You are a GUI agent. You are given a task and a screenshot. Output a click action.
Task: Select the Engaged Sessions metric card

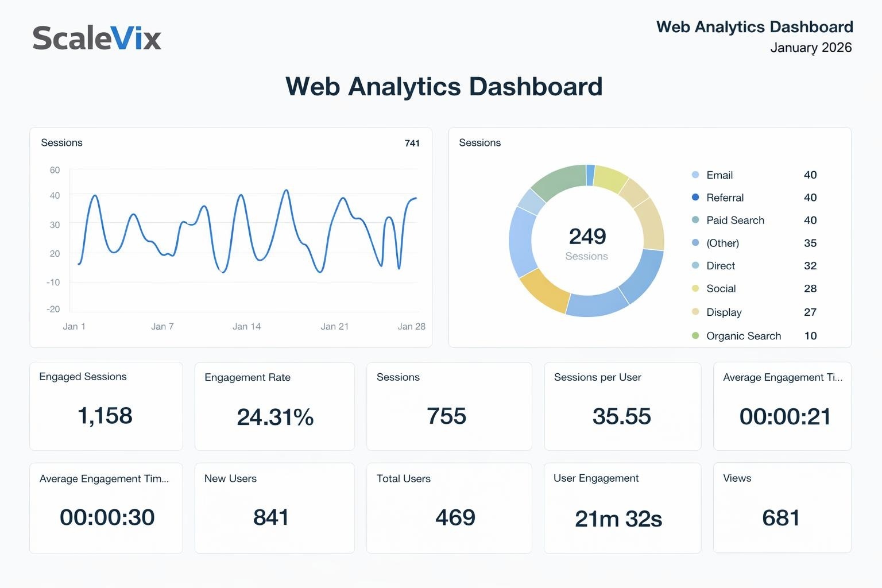(106, 406)
